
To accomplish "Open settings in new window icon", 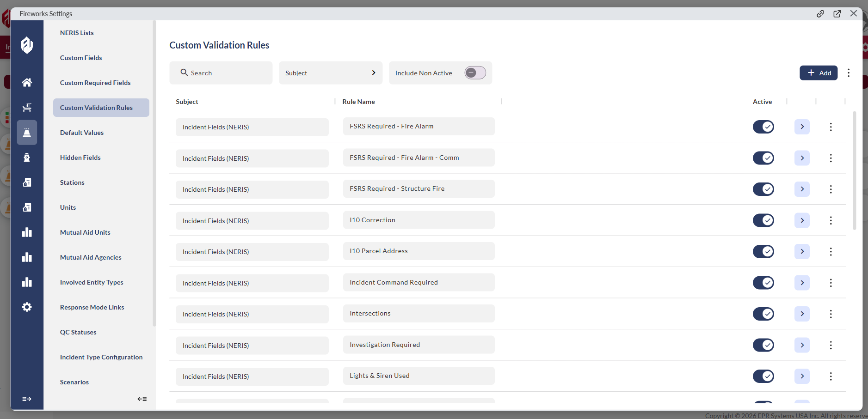I will (837, 14).
